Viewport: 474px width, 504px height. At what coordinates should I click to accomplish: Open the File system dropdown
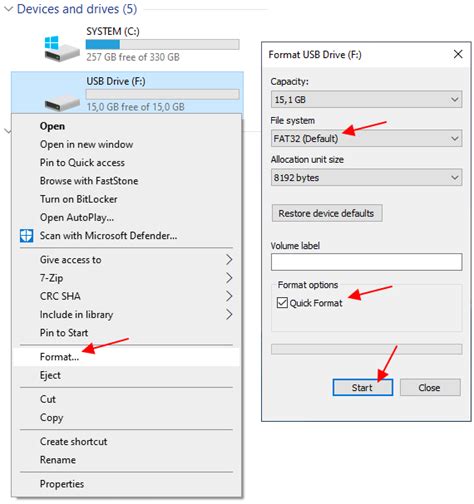coord(366,138)
